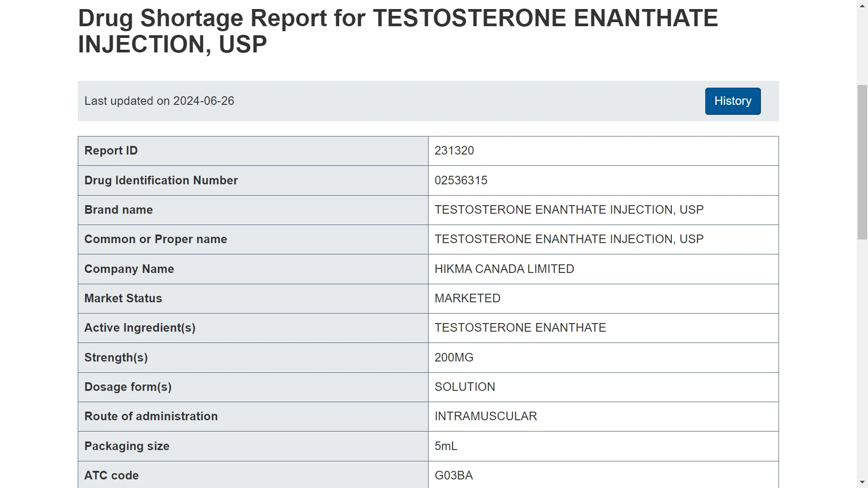Click the ATC code value G03BA
Image resolution: width=868 pixels, height=488 pixels.
(x=453, y=476)
